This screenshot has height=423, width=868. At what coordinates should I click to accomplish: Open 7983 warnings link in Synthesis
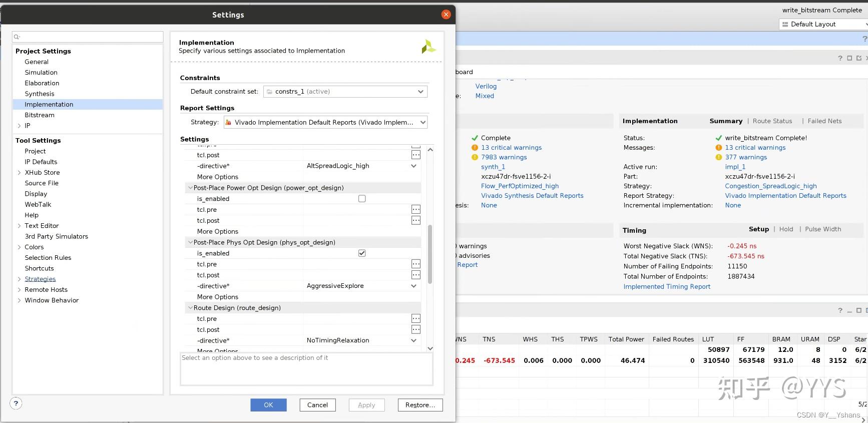(x=504, y=157)
